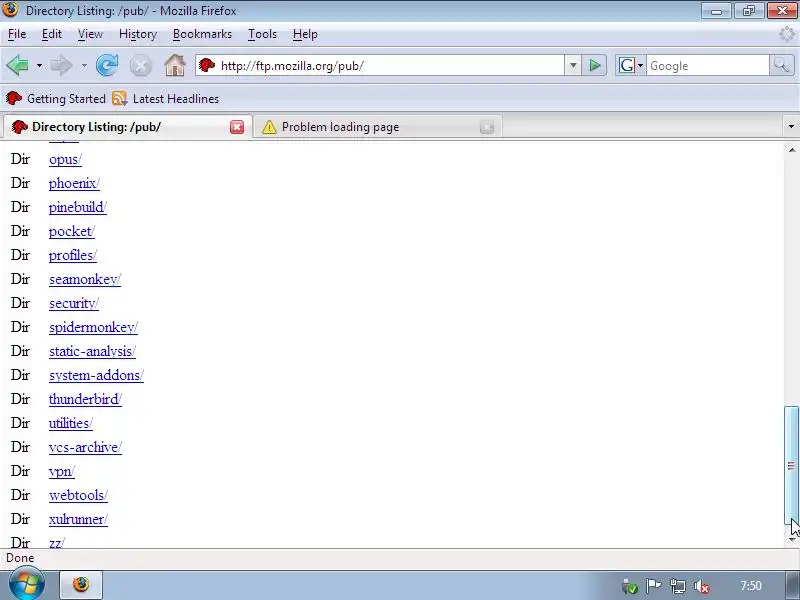This screenshot has height=600, width=800.
Task: Open the Bookmarks menu
Action: [202, 34]
